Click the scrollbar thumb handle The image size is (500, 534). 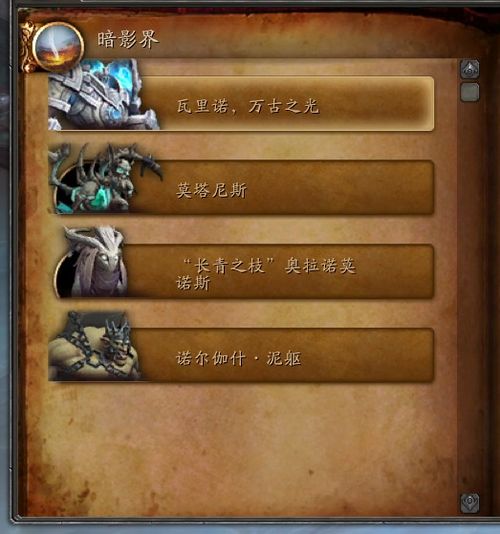point(470,92)
